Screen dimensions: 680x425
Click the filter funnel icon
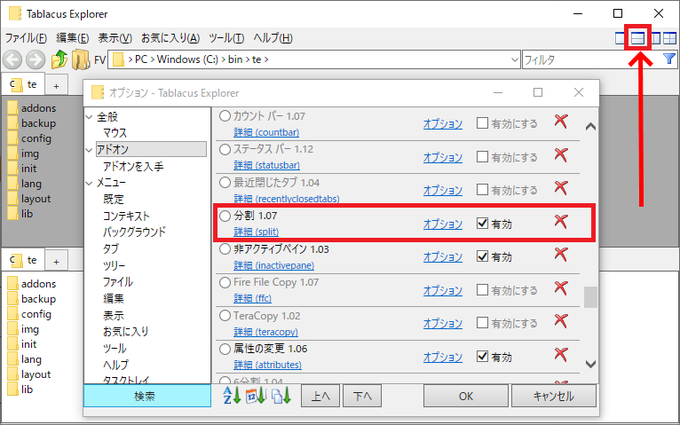670,59
